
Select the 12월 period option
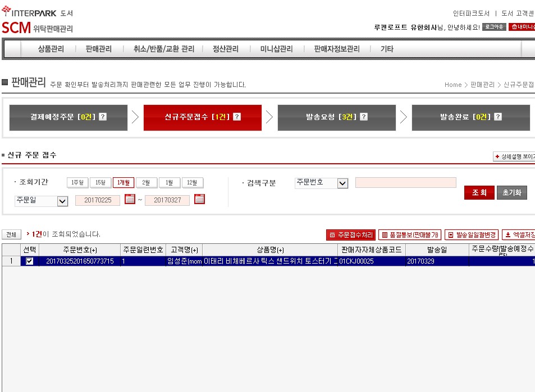point(193,183)
